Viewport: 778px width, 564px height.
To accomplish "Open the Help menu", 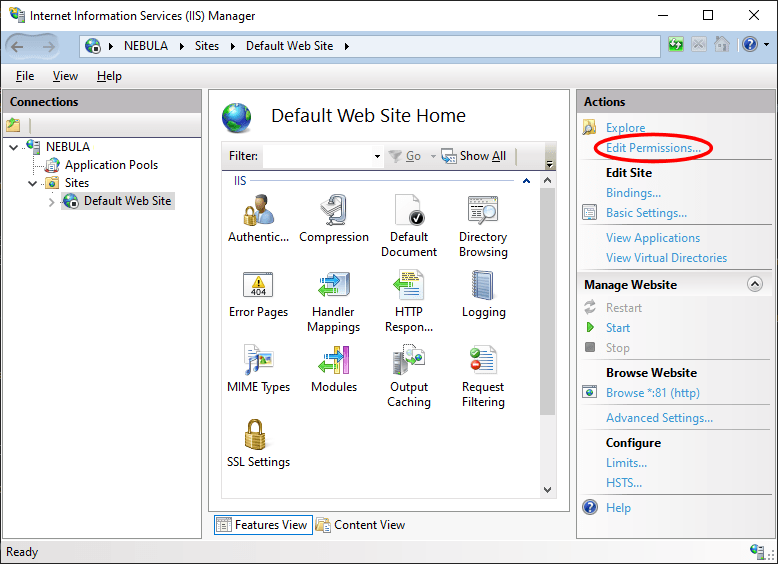I will coord(109,76).
